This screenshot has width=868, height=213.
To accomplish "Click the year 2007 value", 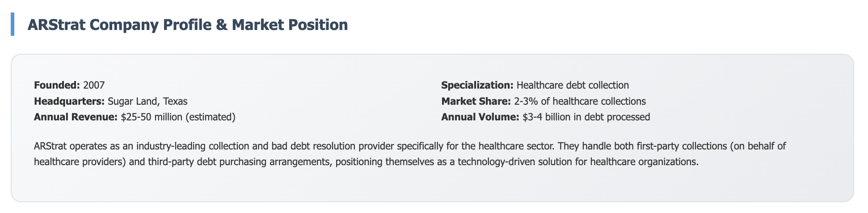I will coord(94,85).
